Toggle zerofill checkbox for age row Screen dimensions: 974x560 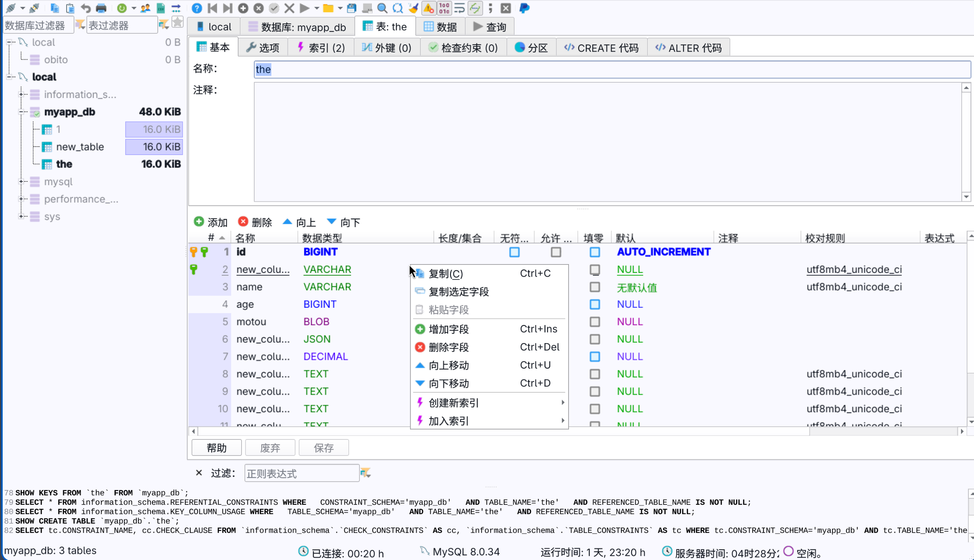(x=595, y=304)
